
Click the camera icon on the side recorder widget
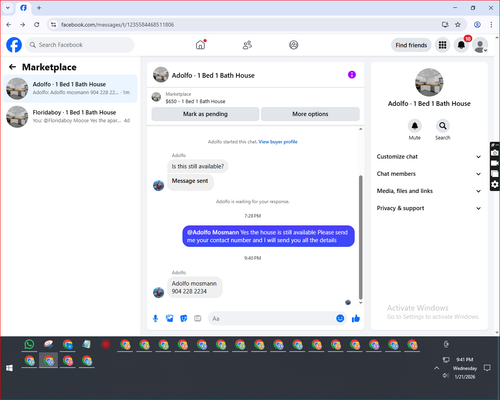(x=495, y=153)
